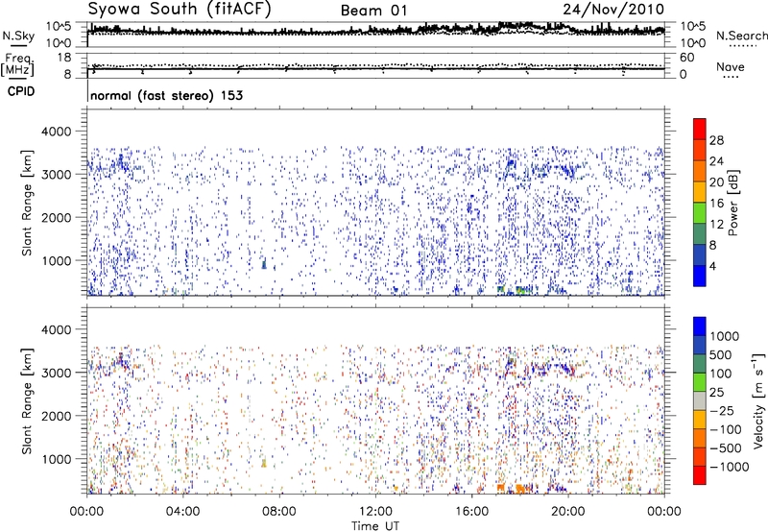This screenshot has width=768, height=532.
Task: Click the '4000' tick of power panel
Action: click(56, 132)
